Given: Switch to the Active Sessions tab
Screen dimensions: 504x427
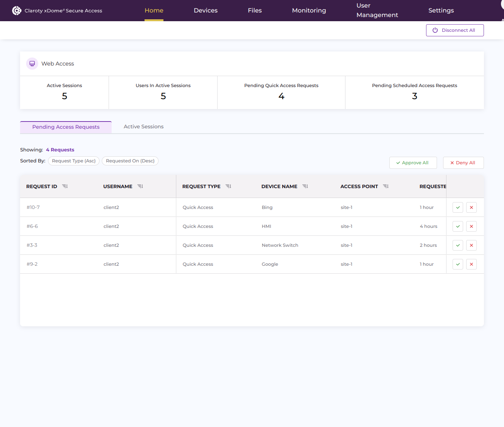Looking at the screenshot, I should 143,127.
